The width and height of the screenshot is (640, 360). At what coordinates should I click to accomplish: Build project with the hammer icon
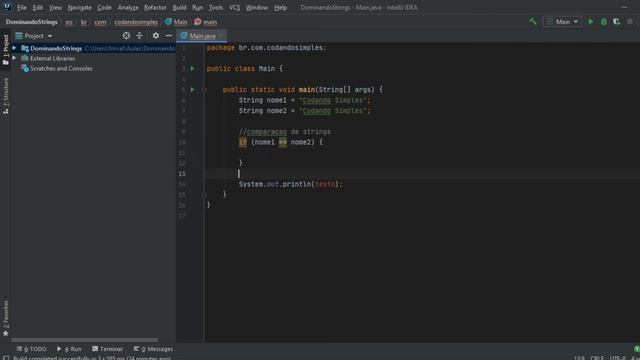[x=533, y=22]
